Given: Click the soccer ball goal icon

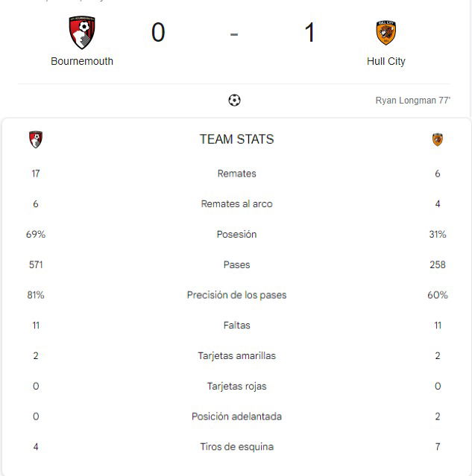Looking at the screenshot, I should [234, 100].
